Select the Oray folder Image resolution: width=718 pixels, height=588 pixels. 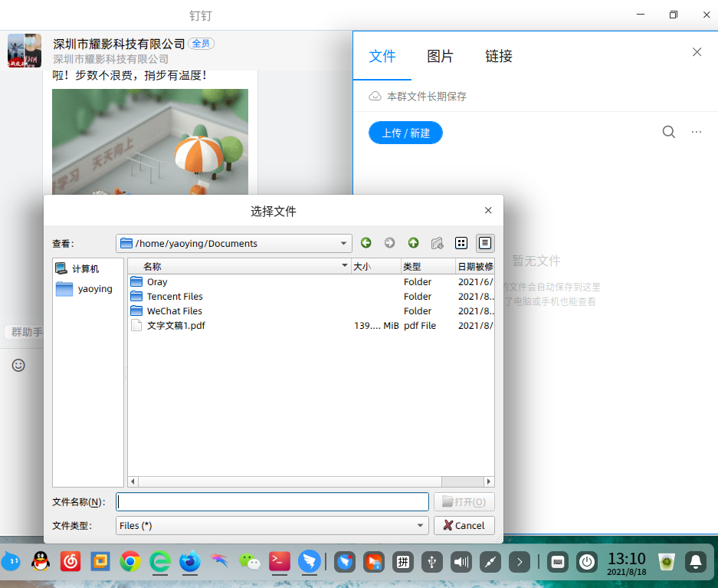[x=156, y=281]
